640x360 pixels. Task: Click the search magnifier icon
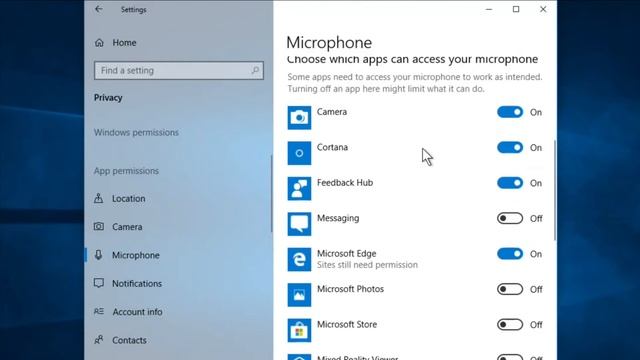(255, 70)
